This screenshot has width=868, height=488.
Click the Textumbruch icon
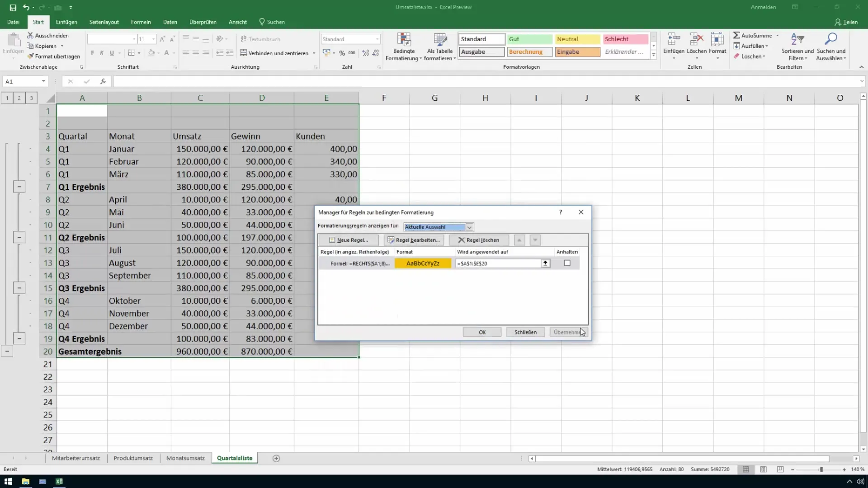pyautogui.click(x=244, y=39)
